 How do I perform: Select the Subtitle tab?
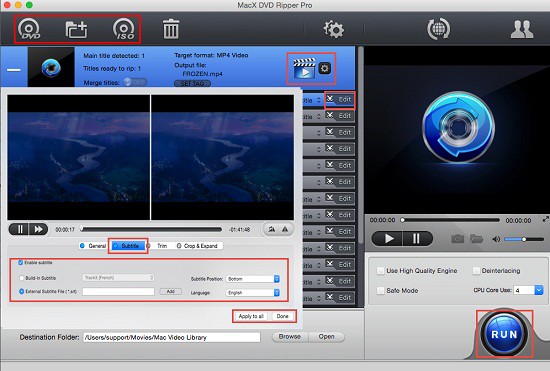[128, 246]
